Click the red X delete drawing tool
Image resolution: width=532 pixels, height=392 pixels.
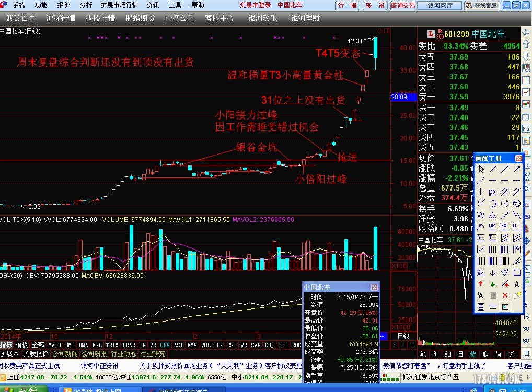[505, 295]
